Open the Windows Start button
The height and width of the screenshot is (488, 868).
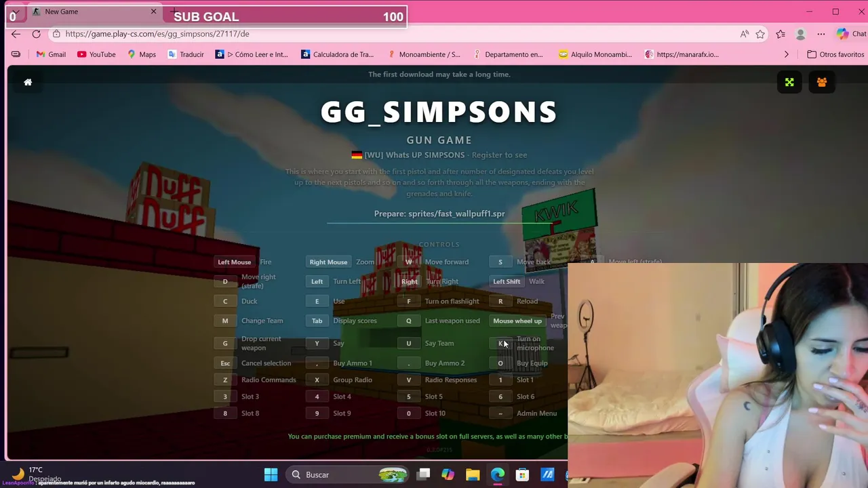click(271, 474)
